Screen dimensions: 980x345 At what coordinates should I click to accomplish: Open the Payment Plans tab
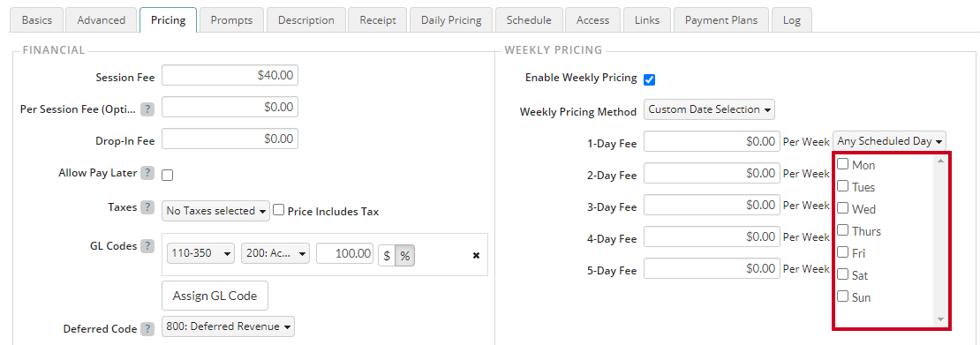pos(721,20)
